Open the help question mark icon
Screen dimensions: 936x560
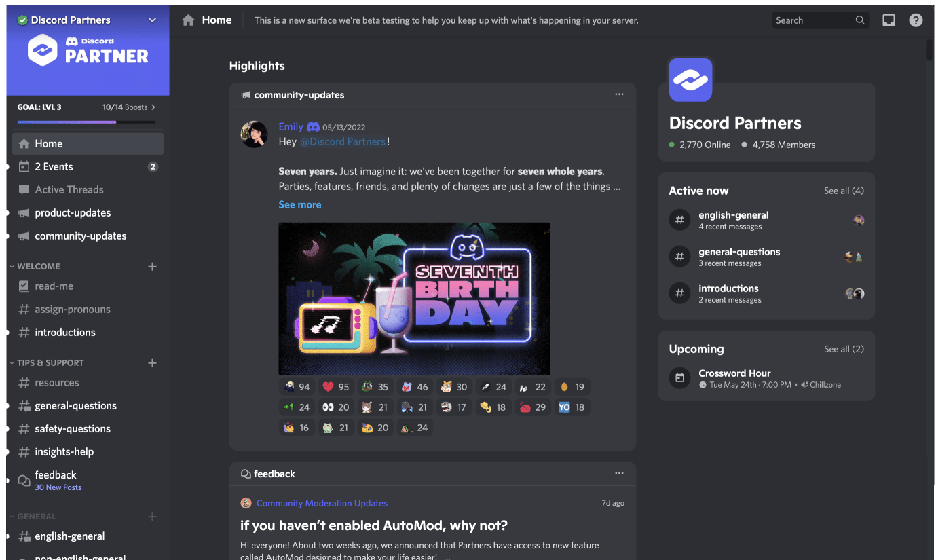pyautogui.click(x=916, y=20)
